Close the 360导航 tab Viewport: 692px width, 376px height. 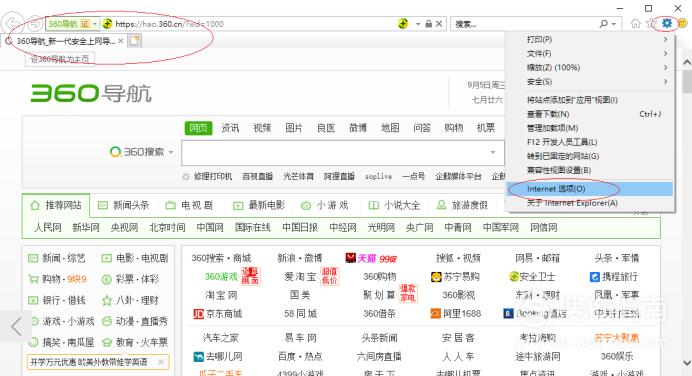120,41
